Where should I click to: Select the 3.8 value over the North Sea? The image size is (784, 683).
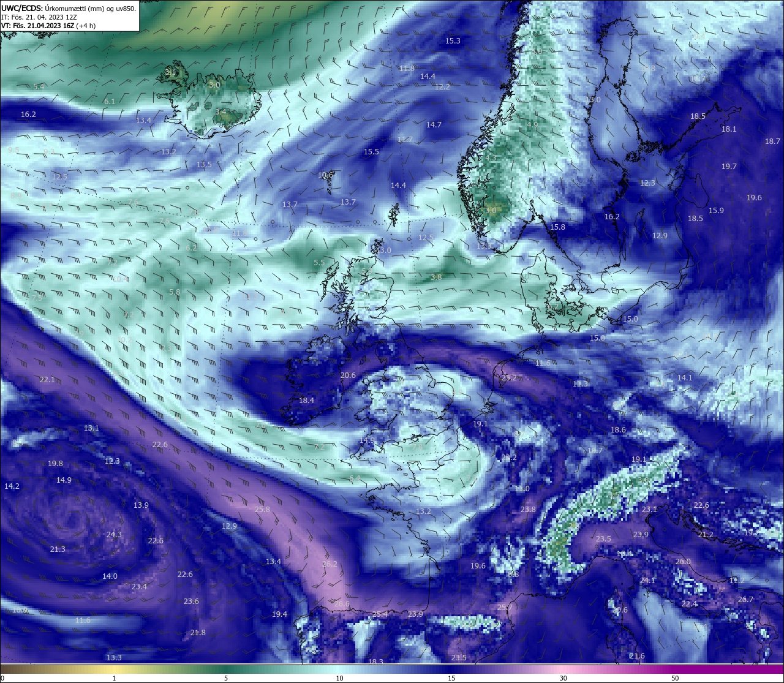pyautogui.click(x=436, y=277)
